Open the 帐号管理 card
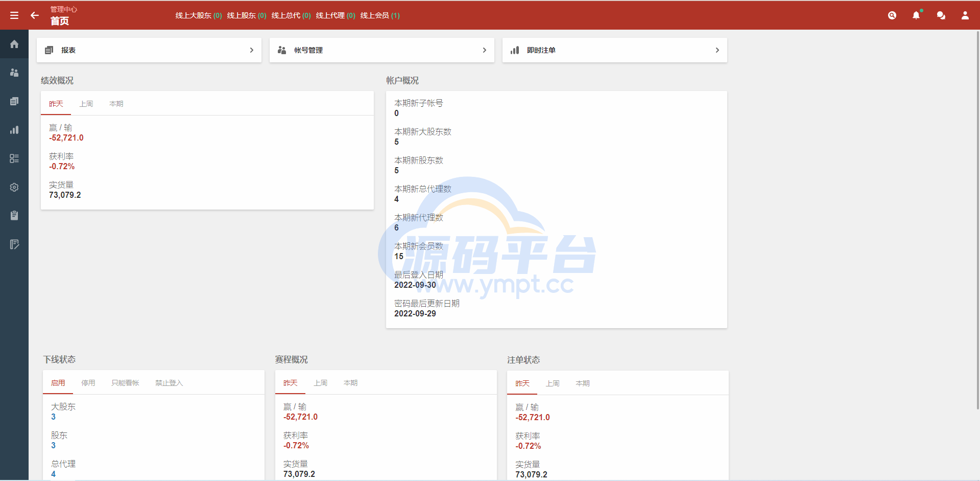Viewport: 980px width, 481px height. [x=382, y=50]
